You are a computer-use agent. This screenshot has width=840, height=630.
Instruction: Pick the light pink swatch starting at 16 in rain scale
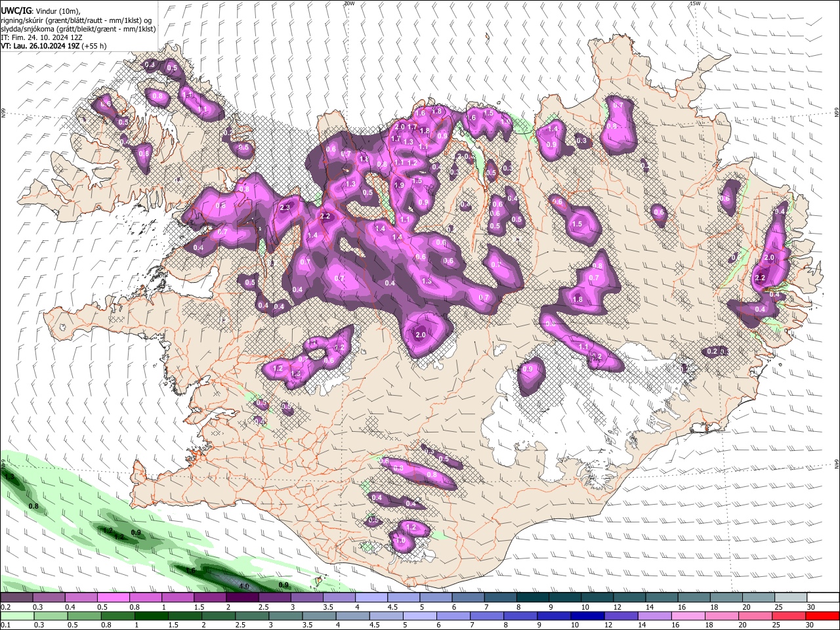(x=688, y=616)
